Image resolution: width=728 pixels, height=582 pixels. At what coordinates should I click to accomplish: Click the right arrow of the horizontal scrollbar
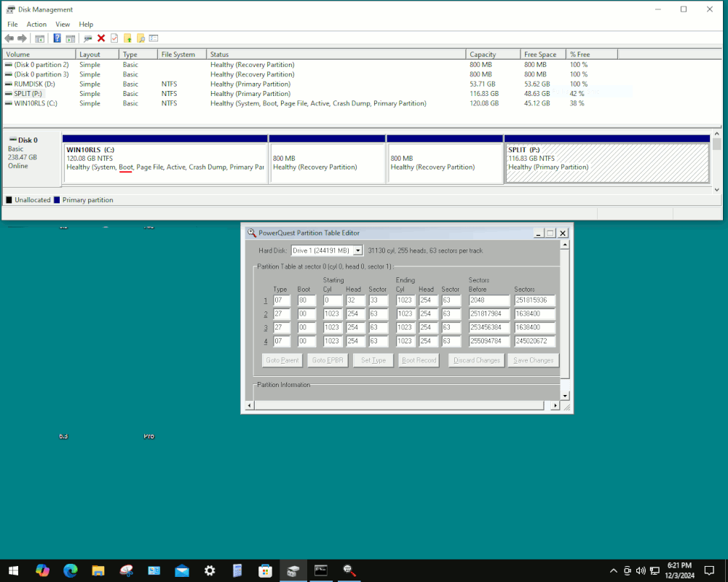[x=555, y=406]
